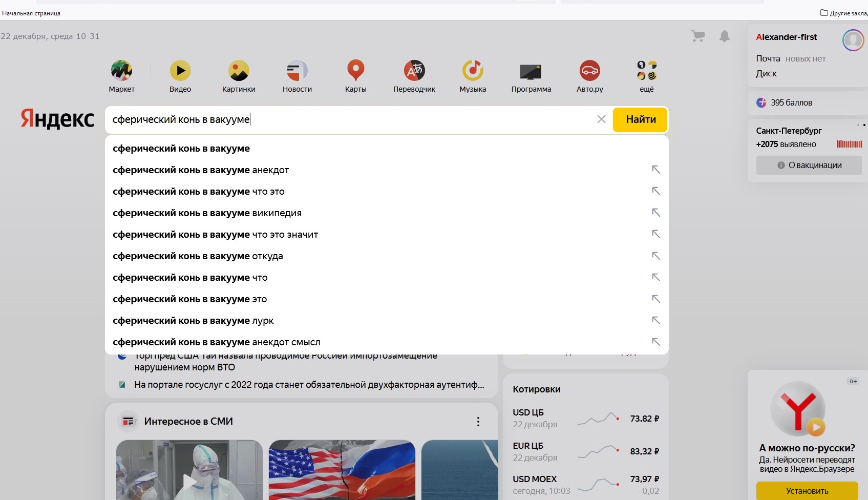Open the shopping cart icon

697,36
